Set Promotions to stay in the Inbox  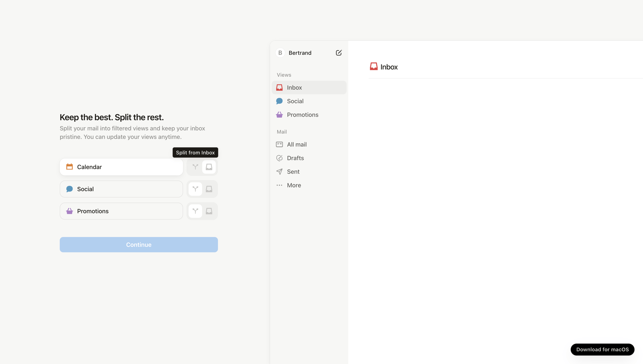(x=209, y=211)
